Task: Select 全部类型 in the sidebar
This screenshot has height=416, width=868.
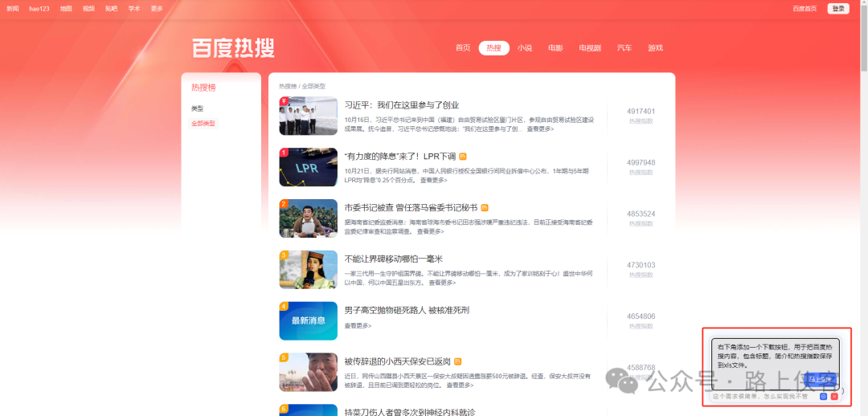Action: [203, 124]
